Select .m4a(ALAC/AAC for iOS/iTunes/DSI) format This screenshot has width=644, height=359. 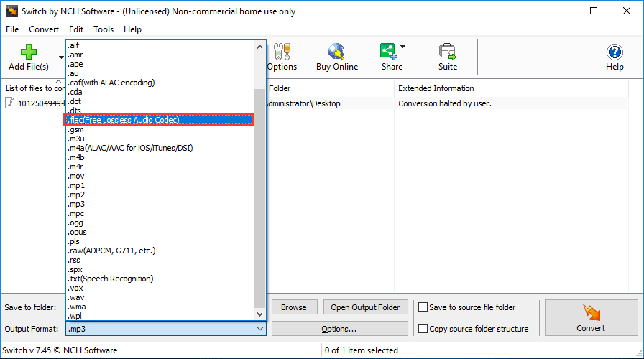(160, 148)
